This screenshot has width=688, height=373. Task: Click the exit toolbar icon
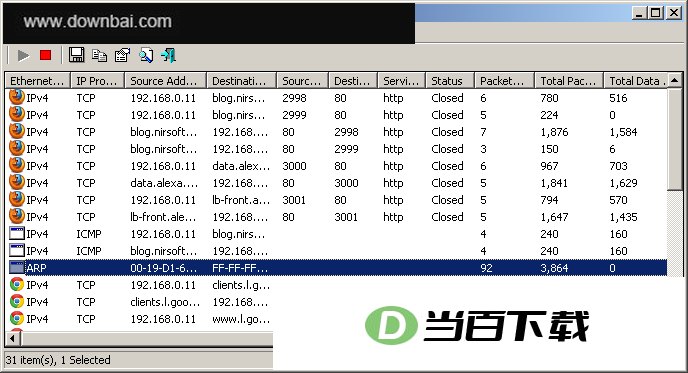tap(168, 55)
